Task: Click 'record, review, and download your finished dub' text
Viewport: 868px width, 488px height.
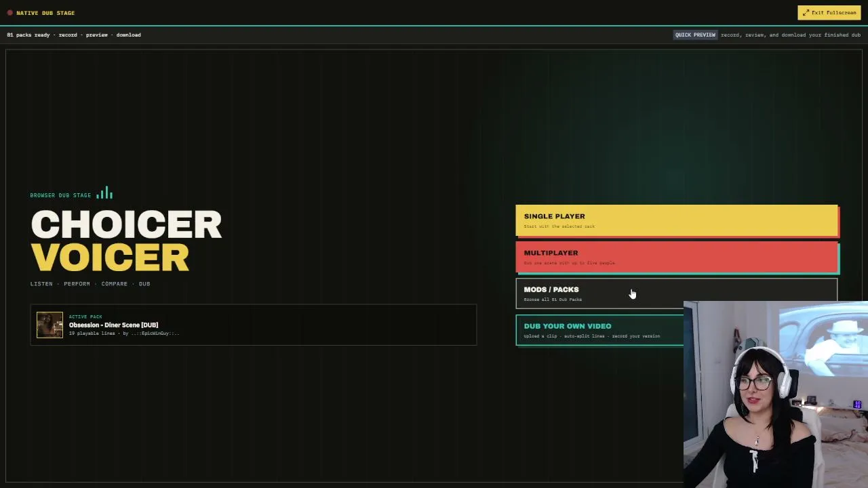Action: [791, 35]
